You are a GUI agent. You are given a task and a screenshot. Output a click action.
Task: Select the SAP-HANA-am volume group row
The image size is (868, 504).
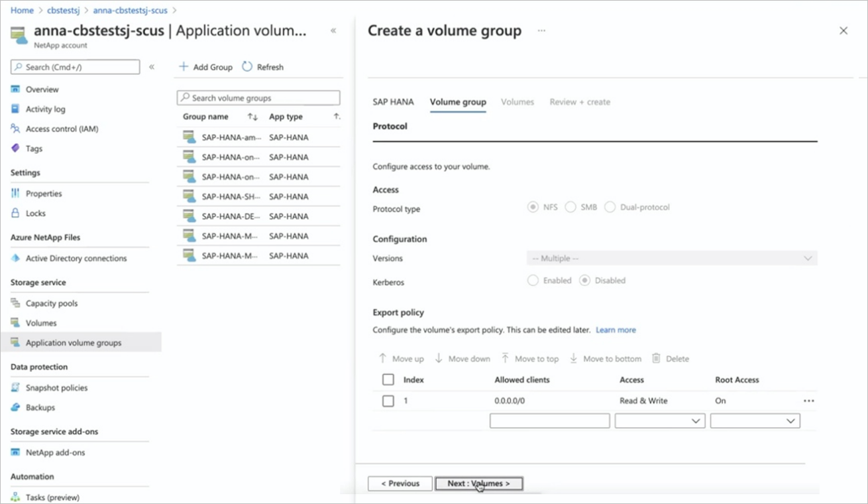[x=258, y=137]
